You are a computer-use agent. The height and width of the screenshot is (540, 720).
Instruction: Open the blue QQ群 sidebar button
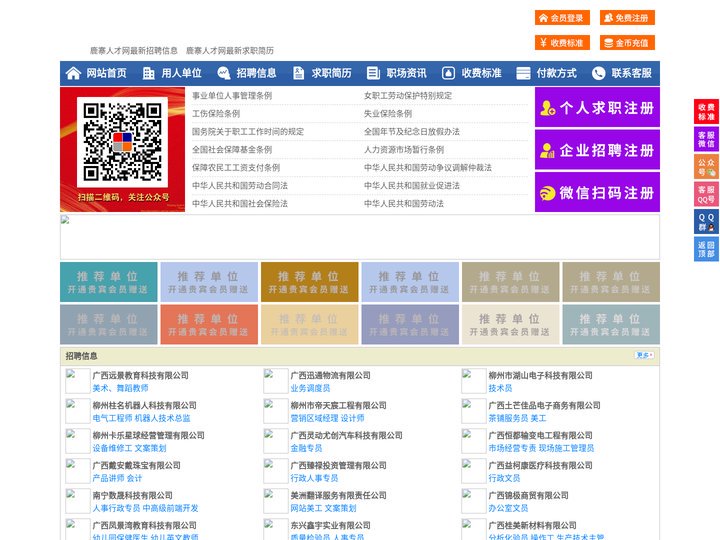(706, 222)
